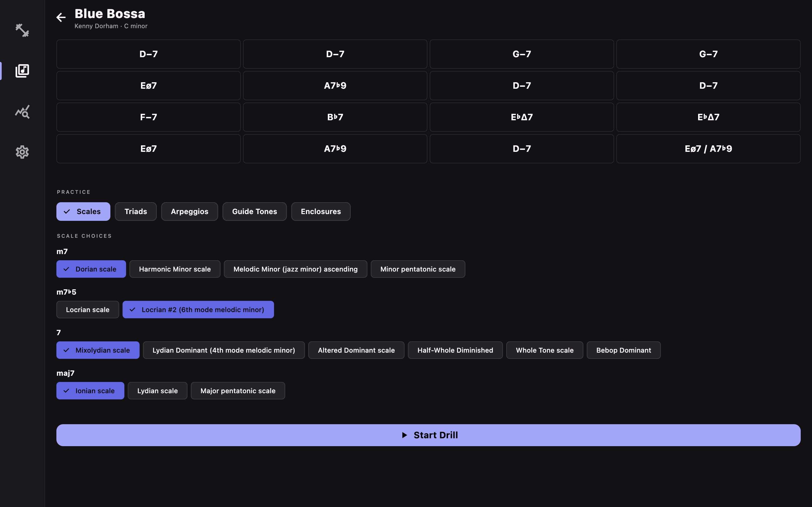812x507 pixels.
Task: Uncheck the Mixolydian scale option
Action: 98,350
